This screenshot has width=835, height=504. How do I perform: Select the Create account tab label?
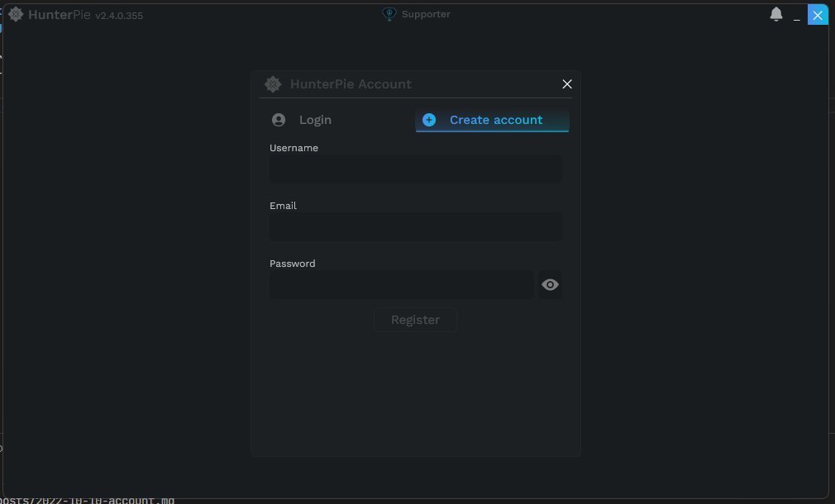496,120
